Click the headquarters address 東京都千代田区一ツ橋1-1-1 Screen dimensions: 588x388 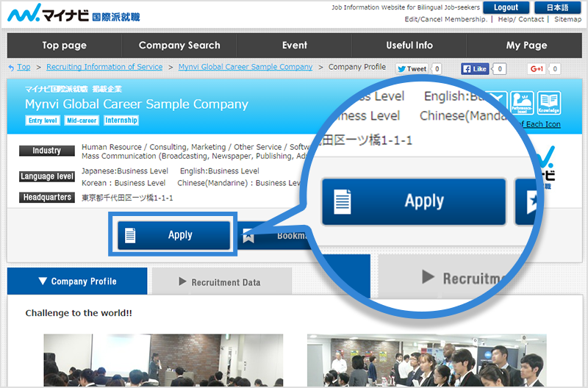pos(127,198)
